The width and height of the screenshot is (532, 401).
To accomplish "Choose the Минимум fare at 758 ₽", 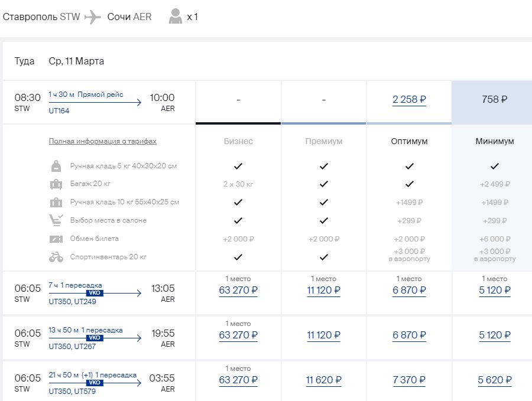I will pos(494,100).
